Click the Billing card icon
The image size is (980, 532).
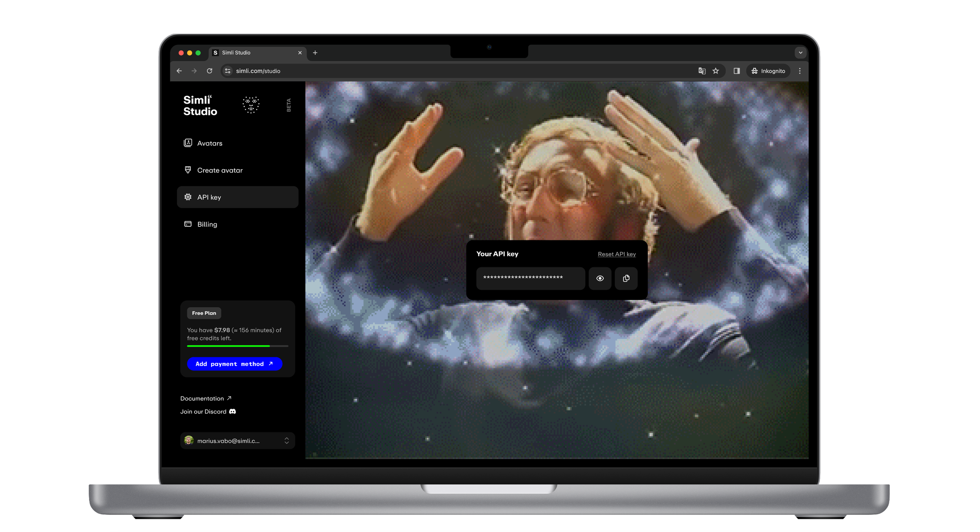click(x=188, y=224)
